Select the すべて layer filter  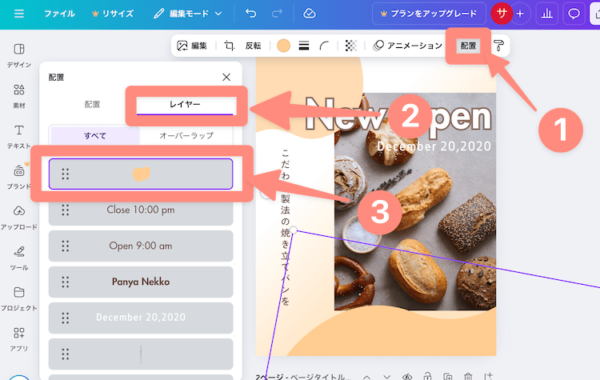[x=95, y=135]
